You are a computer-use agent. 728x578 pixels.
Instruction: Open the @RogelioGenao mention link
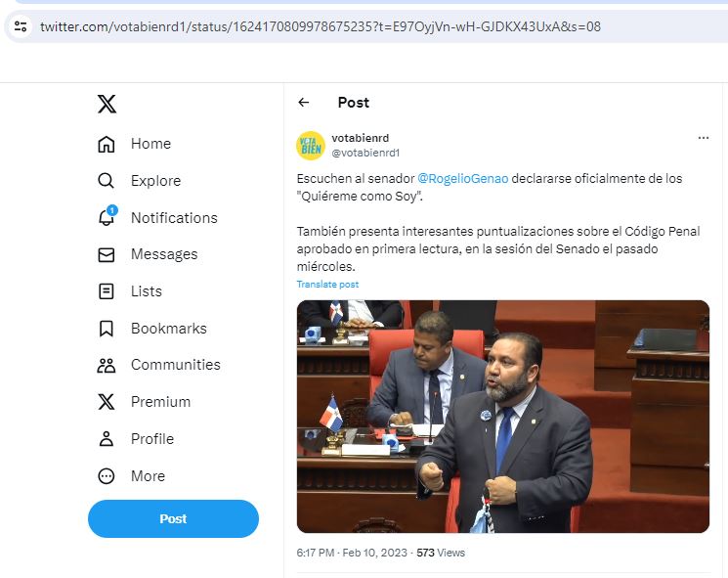[x=462, y=179]
